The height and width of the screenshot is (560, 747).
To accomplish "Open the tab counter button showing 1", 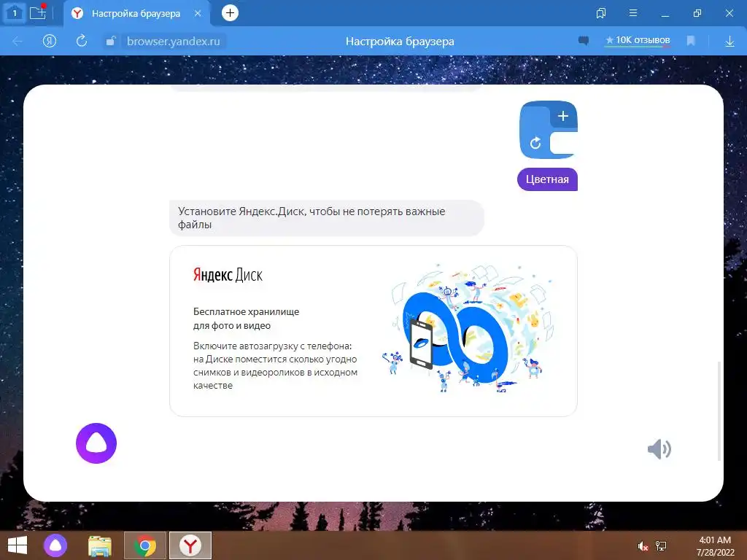I will (x=15, y=13).
